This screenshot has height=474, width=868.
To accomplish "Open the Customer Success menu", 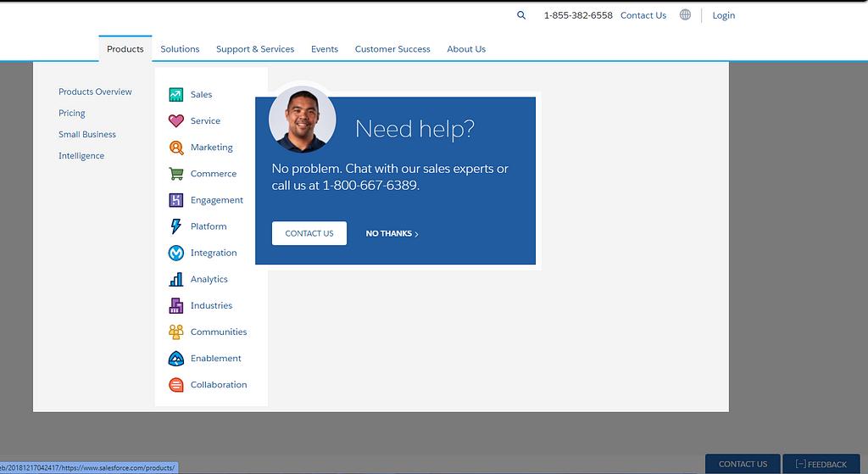I will click(392, 49).
